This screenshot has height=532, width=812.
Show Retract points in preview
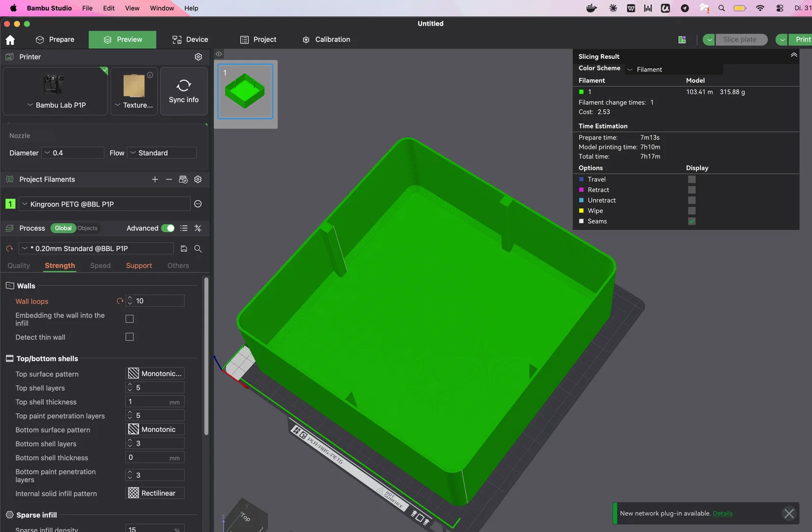pos(692,190)
